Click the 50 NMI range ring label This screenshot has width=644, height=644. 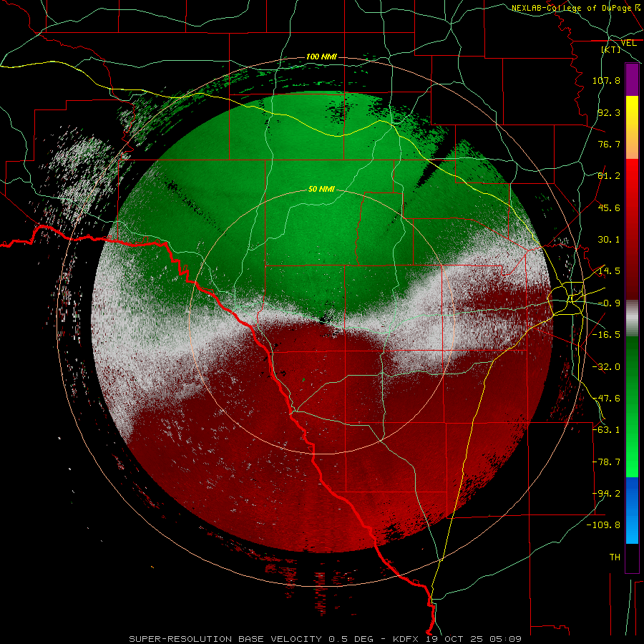coord(321,189)
